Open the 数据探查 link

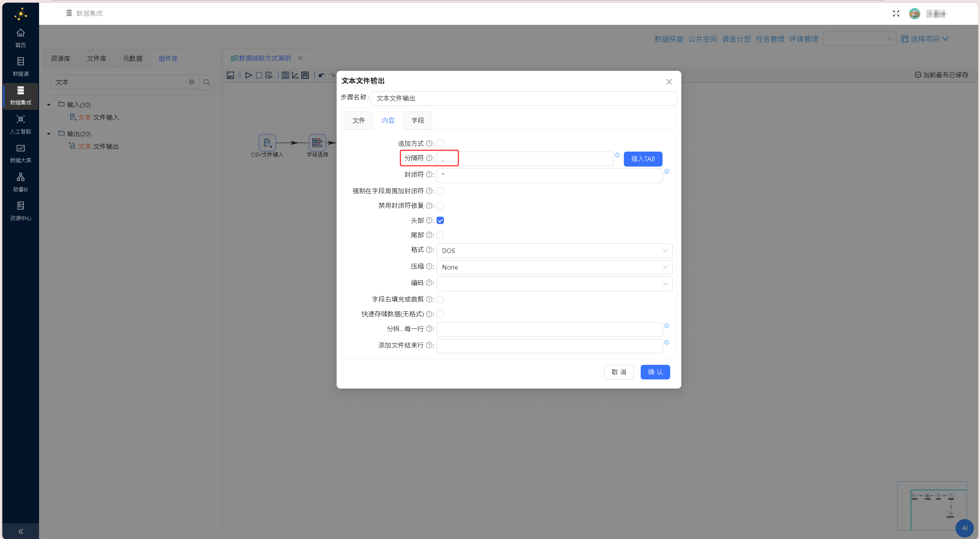click(x=669, y=39)
